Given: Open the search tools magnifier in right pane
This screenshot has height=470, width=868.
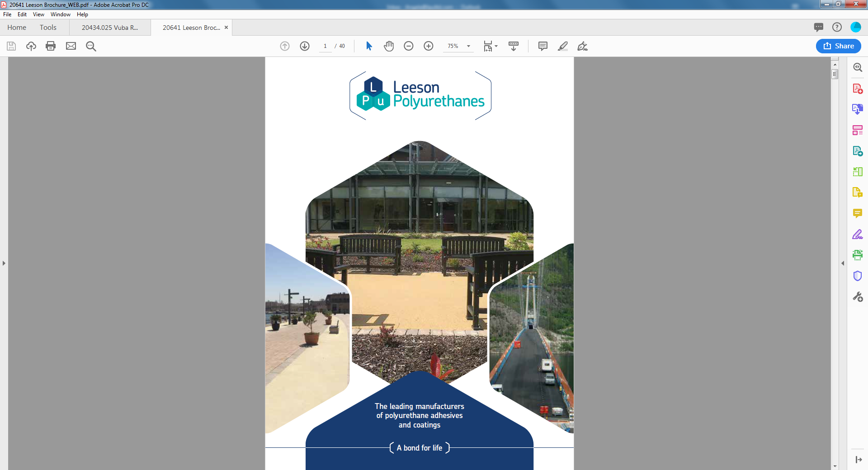Looking at the screenshot, I should click(x=858, y=67).
